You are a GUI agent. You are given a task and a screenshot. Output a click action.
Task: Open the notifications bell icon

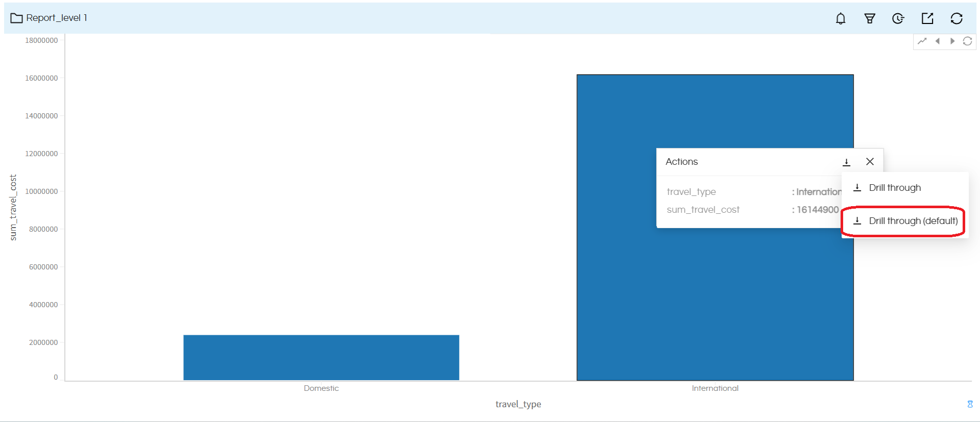click(841, 18)
